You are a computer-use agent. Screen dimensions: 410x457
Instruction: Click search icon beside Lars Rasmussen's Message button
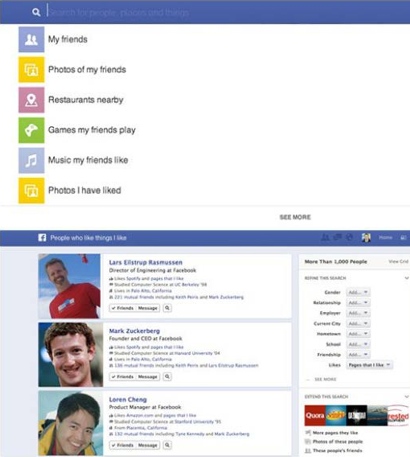(x=167, y=308)
